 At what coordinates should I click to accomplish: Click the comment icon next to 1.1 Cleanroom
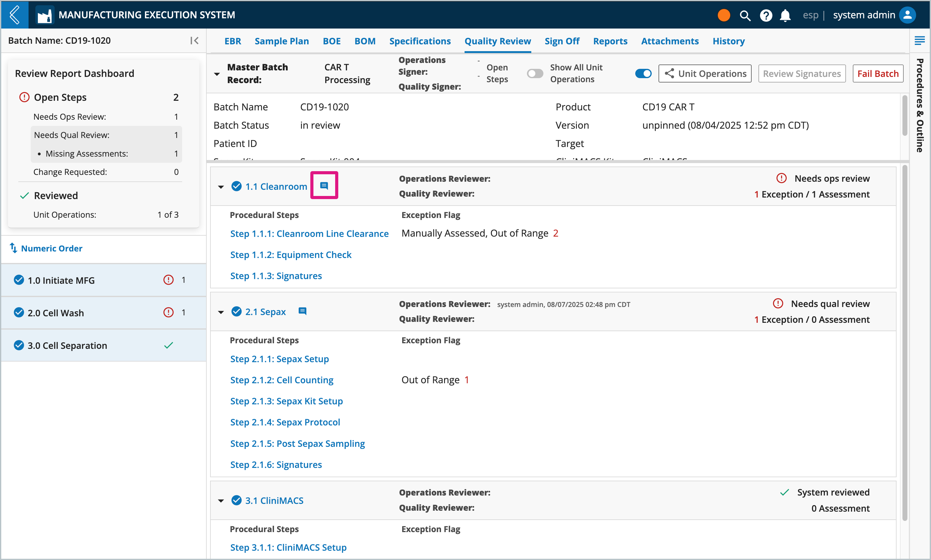coord(324,185)
